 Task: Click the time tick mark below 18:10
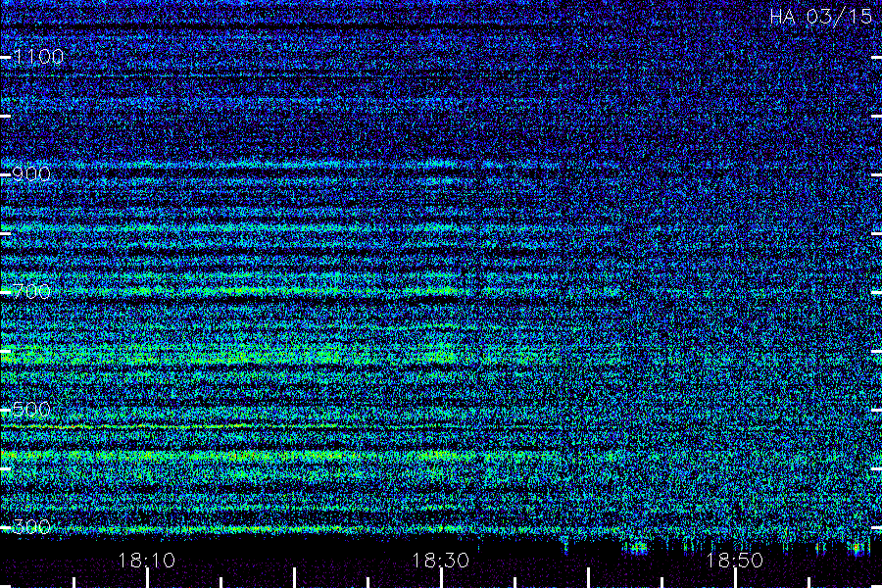147,578
